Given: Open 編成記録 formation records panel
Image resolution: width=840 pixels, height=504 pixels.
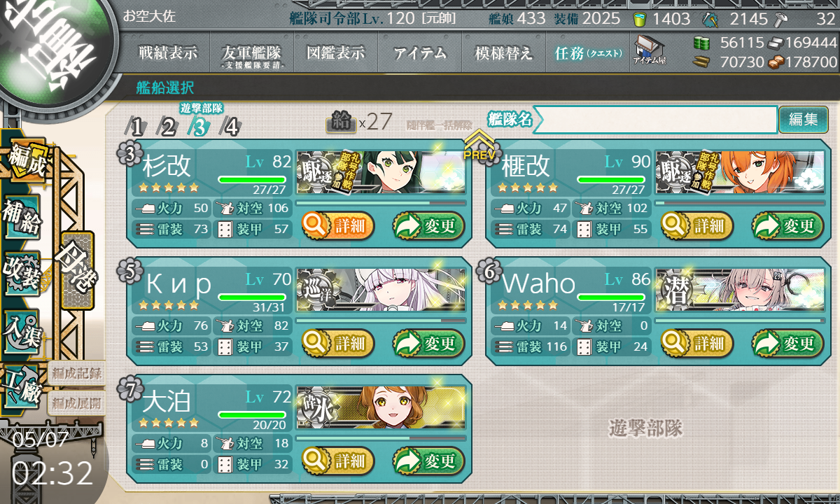Looking at the screenshot, I should (76, 373).
